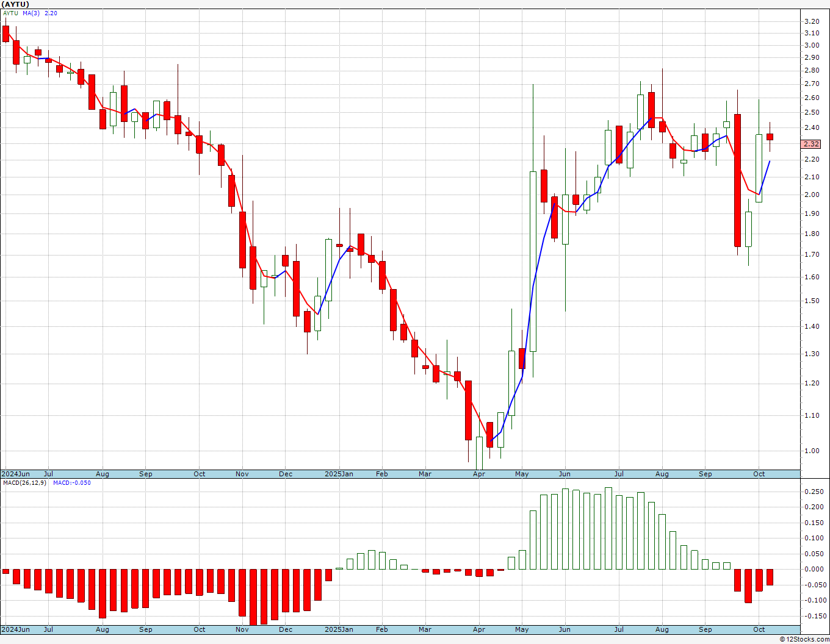Click Mar on the price chart date axis
The width and height of the screenshot is (830, 644).
coord(425,474)
